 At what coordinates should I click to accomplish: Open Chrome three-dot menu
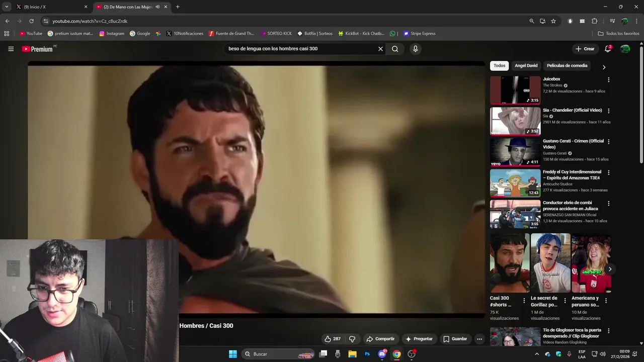coord(636,21)
